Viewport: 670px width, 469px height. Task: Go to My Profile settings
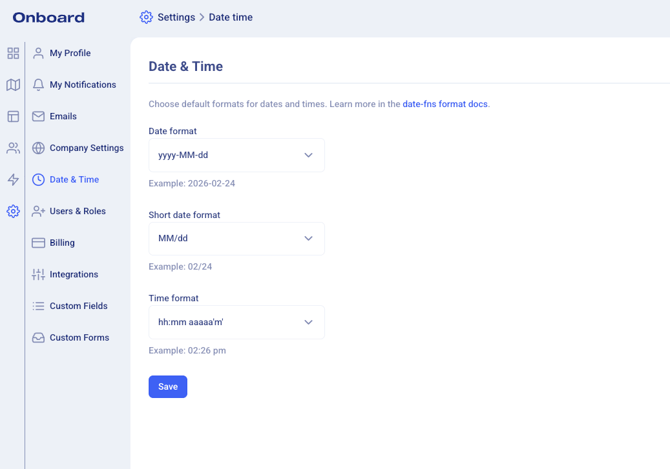(x=70, y=53)
